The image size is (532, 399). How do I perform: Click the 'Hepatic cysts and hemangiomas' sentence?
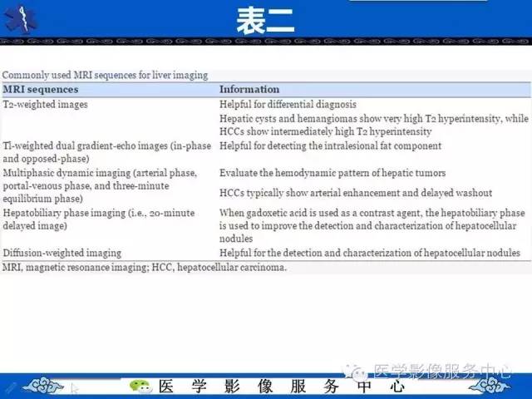[x=374, y=125]
